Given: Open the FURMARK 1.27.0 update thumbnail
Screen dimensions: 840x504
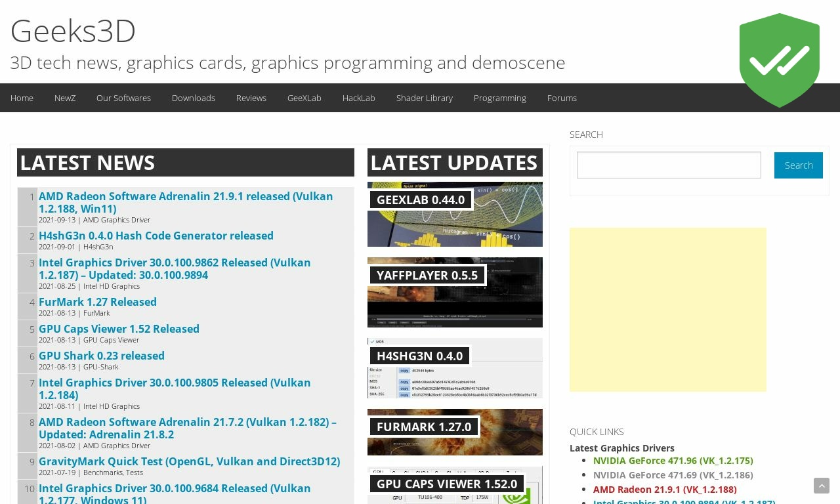Looking at the screenshot, I should [455, 432].
